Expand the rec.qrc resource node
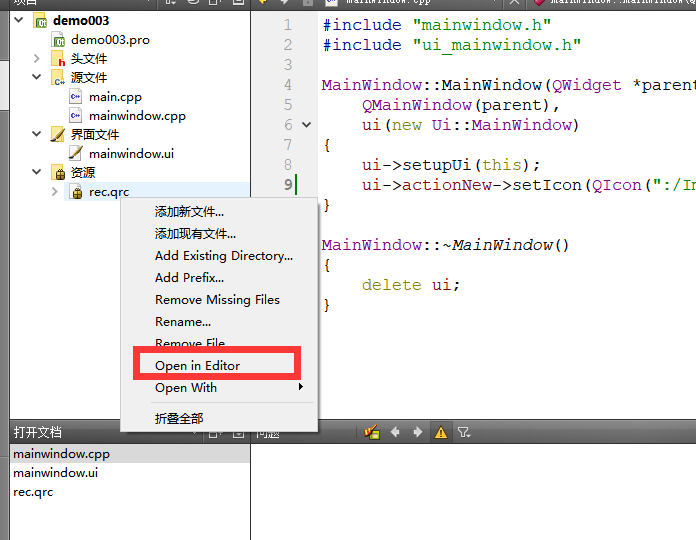This screenshot has width=696, height=540. point(55,192)
